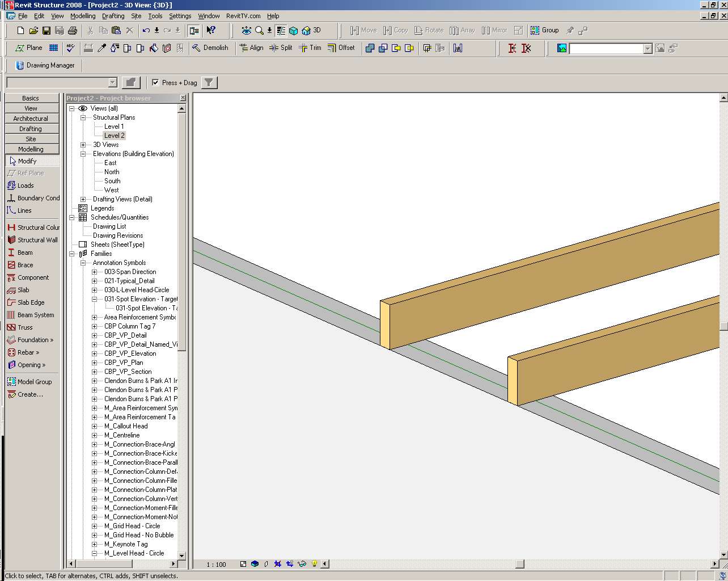Click the 1 : 100 view scale

coord(216,565)
